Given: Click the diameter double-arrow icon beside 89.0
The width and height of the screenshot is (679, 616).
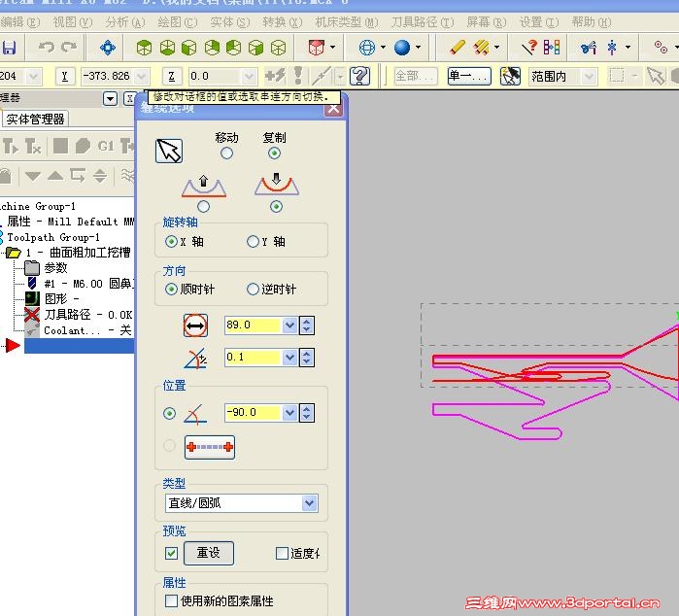Looking at the screenshot, I should coord(195,325).
